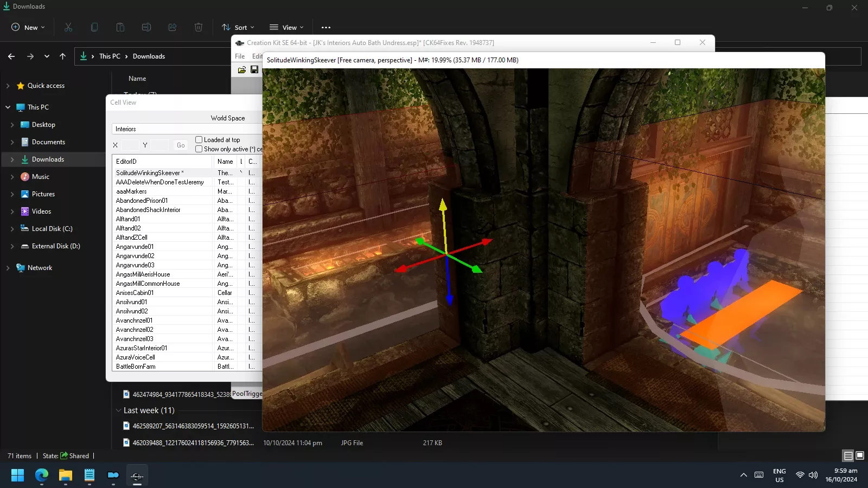Open the New dropdown in Explorer
868x488 pixels.
(28, 27)
